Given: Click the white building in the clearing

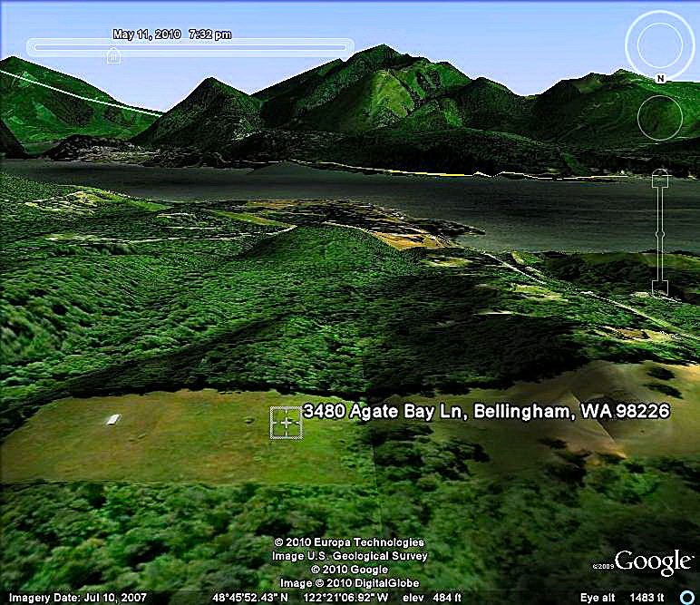Looking at the screenshot, I should 112,418.
